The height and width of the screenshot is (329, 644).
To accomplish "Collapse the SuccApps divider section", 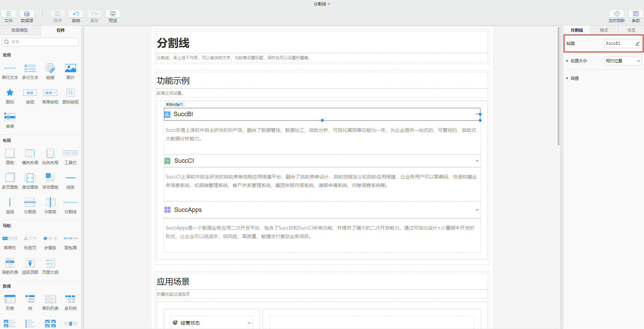I will tap(477, 210).
